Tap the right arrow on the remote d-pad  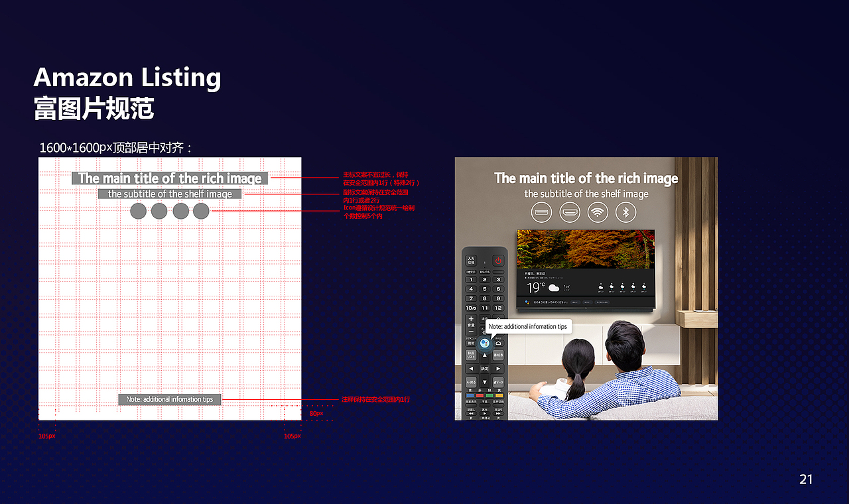tap(498, 369)
